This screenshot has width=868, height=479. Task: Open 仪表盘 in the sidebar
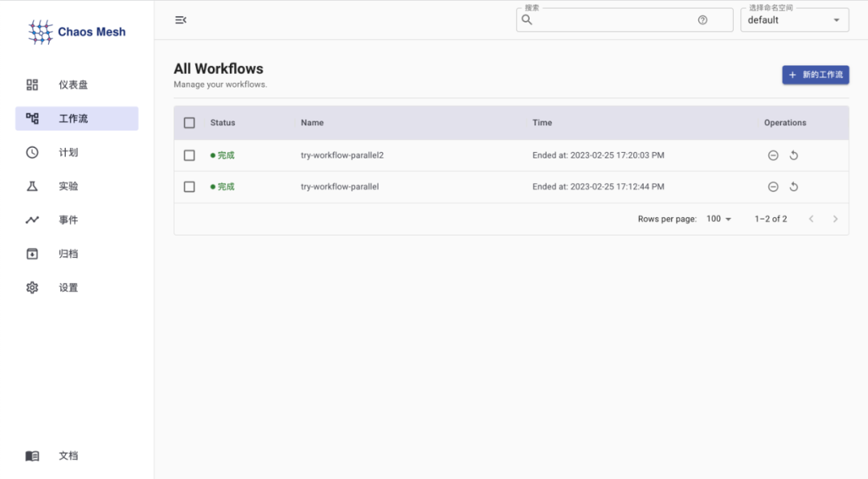pyautogui.click(x=77, y=84)
